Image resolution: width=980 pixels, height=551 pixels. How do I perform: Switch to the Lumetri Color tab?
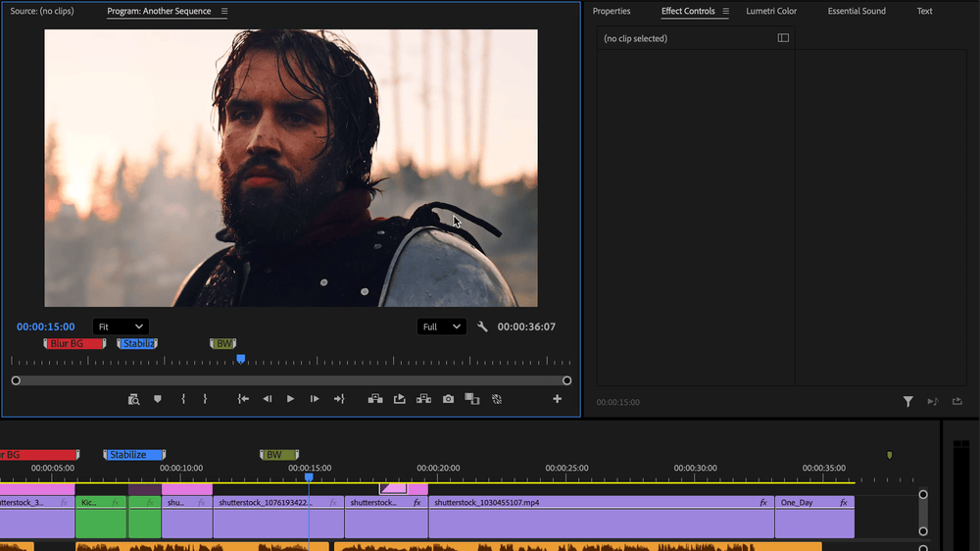(771, 12)
